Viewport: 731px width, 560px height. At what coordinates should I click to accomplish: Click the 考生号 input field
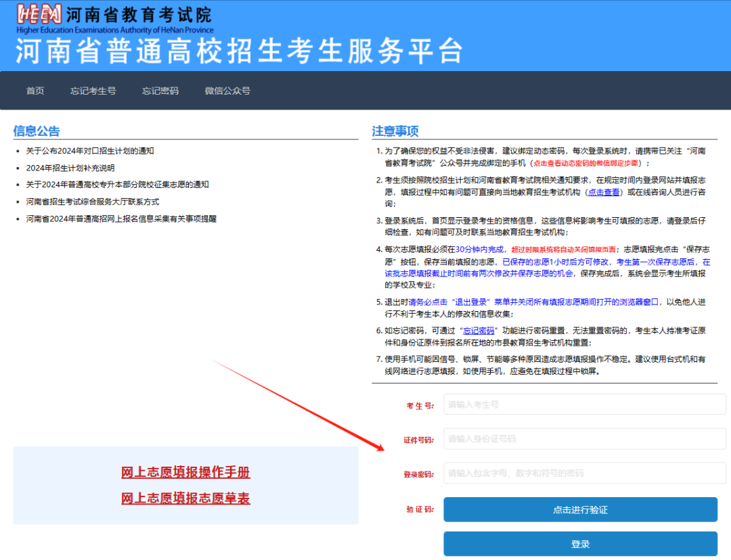click(x=583, y=404)
